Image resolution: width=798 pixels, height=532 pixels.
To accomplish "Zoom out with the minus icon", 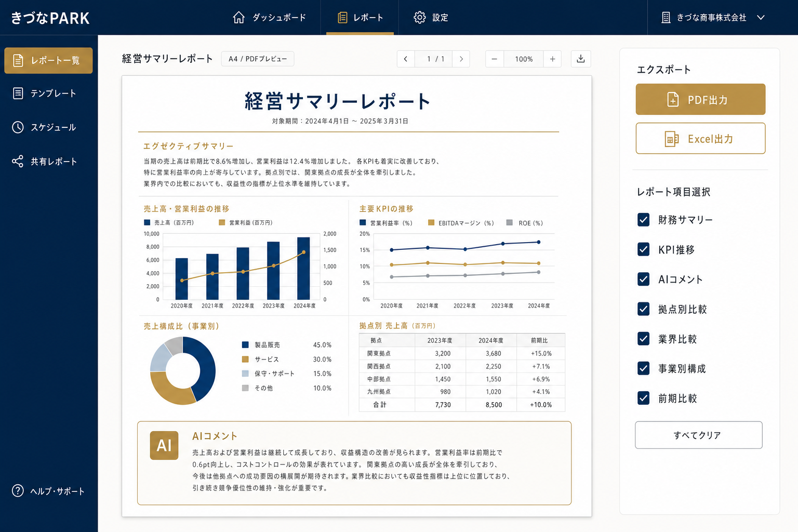I will pyautogui.click(x=494, y=59).
